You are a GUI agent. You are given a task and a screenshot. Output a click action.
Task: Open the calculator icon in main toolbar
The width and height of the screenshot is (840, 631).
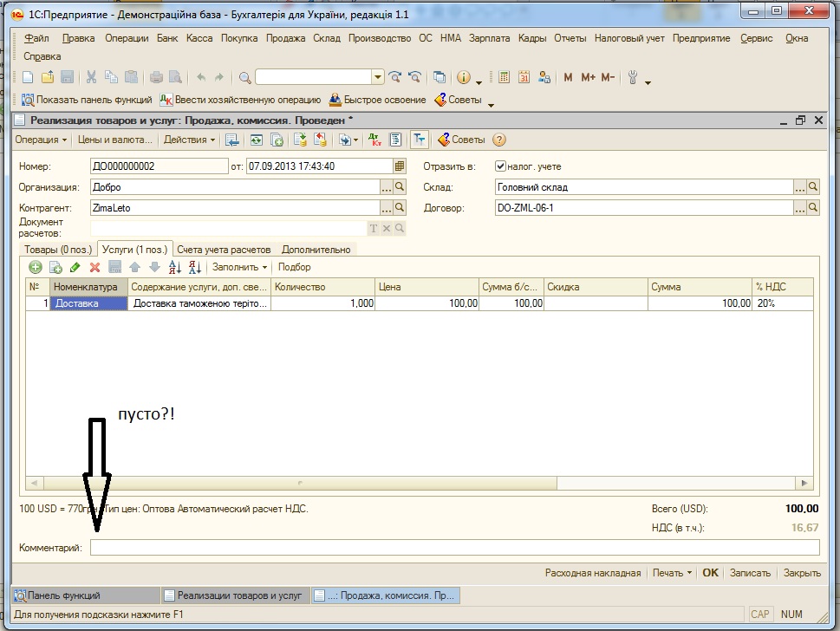[x=505, y=77]
